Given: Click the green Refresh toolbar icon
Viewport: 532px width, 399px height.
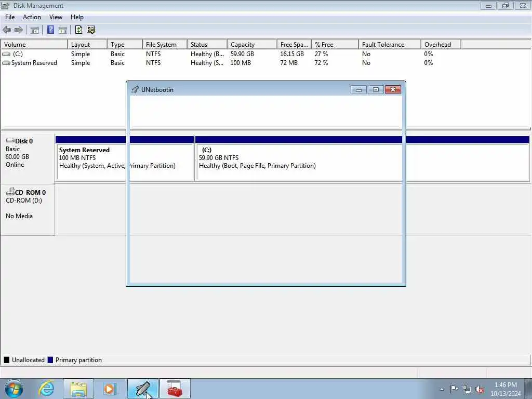Looking at the screenshot, I should (79, 30).
